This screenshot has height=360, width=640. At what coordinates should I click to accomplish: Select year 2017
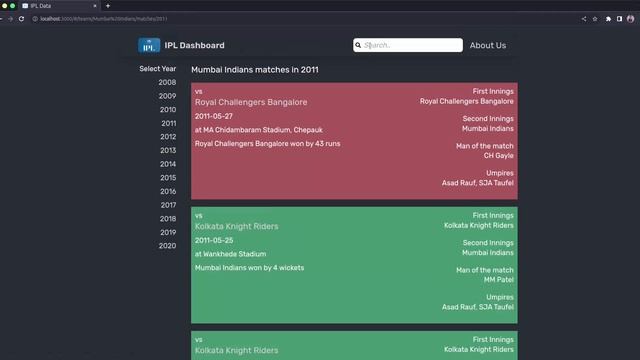click(169, 205)
